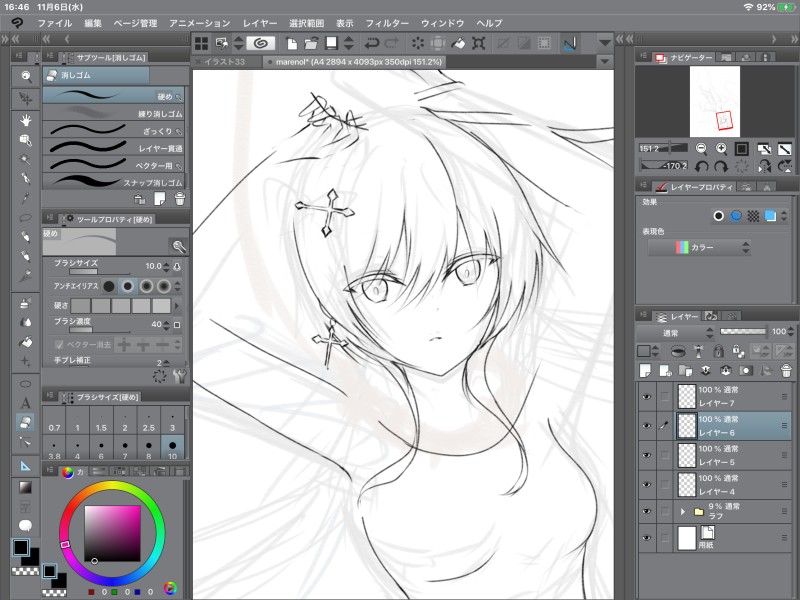Open the canvas tab list dropdown arrow
The width and height of the screenshot is (800, 600).
(605, 62)
